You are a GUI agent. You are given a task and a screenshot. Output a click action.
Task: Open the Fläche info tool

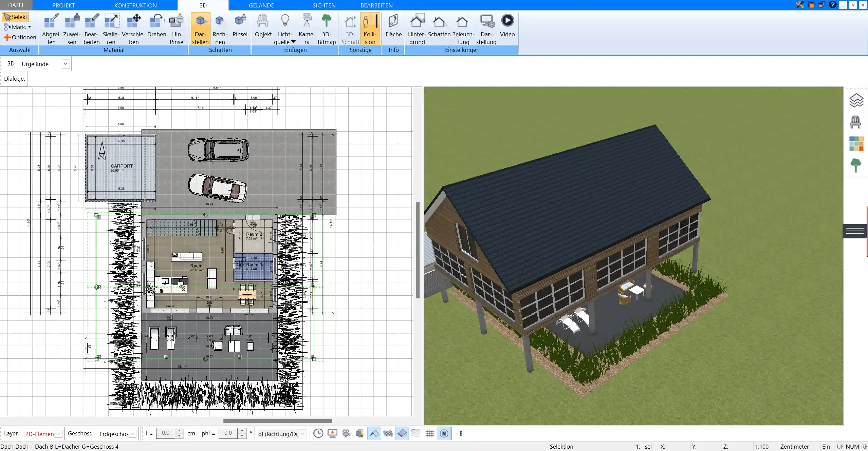point(393,25)
